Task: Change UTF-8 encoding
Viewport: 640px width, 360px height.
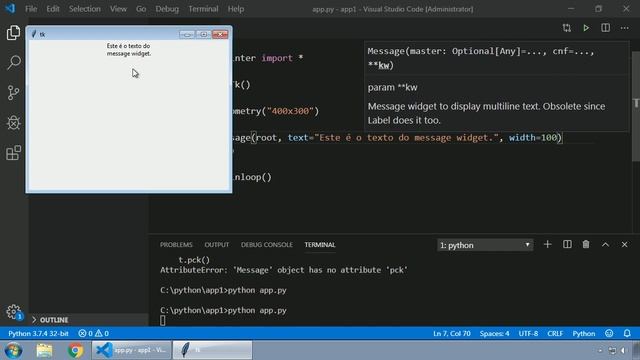Action: click(528, 333)
